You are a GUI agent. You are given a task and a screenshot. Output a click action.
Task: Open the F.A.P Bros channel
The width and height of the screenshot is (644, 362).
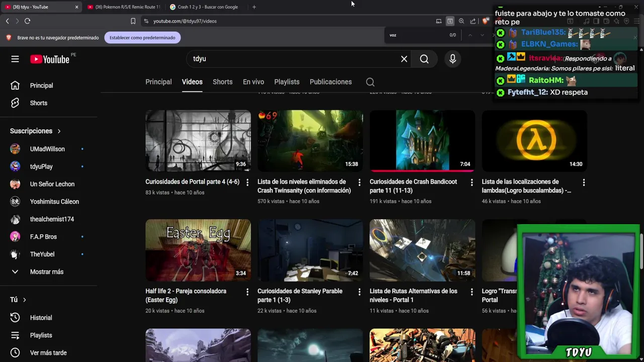click(x=43, y=237)
